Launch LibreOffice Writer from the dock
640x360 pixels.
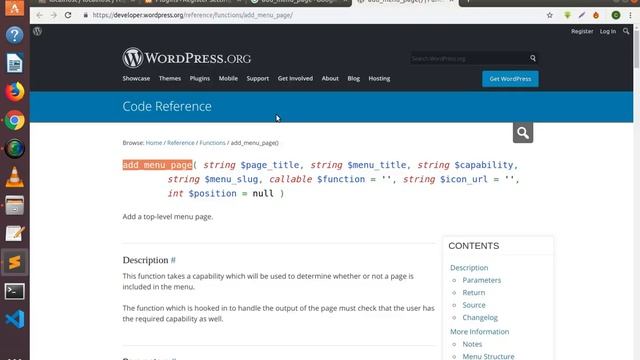14,63
